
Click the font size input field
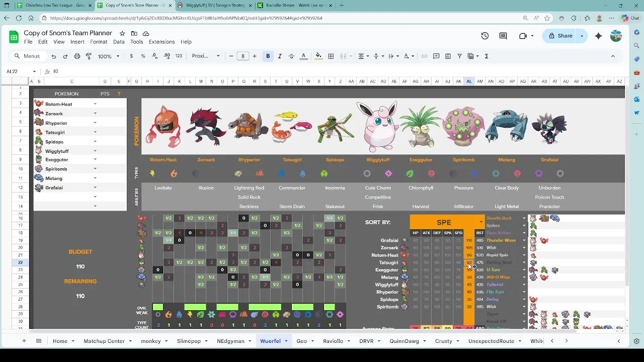coord(243,56)
